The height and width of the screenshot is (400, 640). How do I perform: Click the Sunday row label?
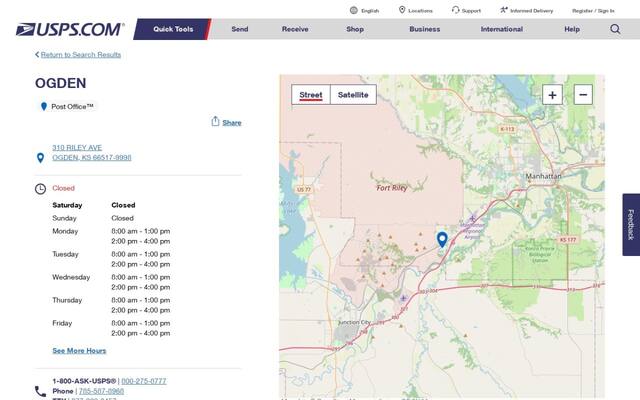click(x=64, y=218)
